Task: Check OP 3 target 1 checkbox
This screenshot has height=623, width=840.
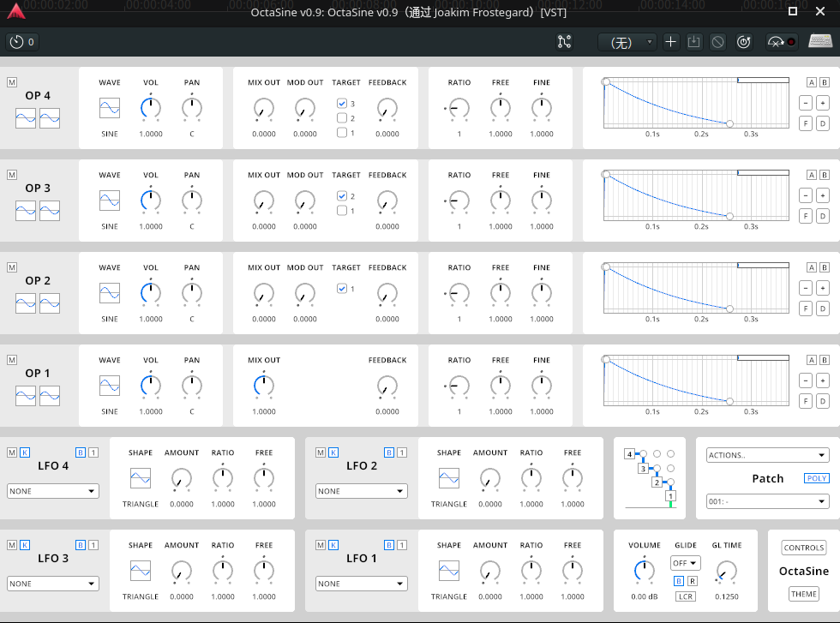Action: (342, 211)
